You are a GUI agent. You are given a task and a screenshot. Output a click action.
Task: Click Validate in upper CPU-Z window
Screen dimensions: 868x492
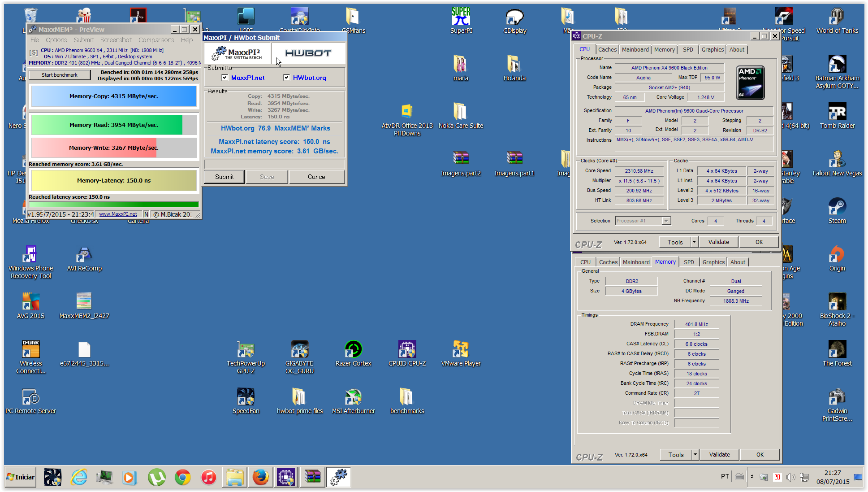(x=718, y=242)
